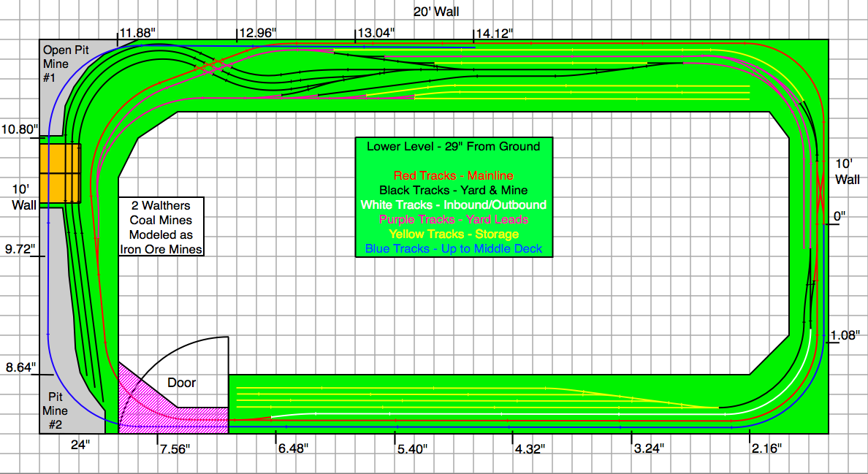Select the "2 Walthers Coal Mines" text box
This screenshot has width=868, height=474.
click(x=161, y=226)
